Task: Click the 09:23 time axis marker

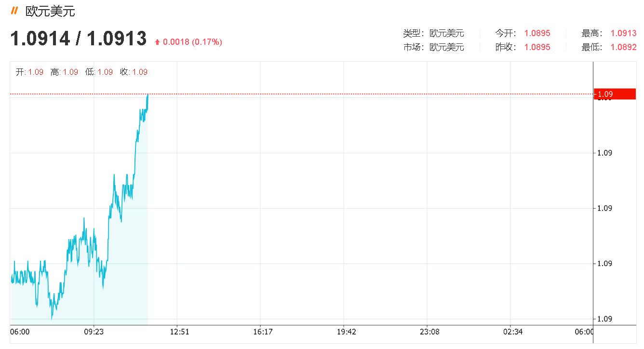Action: [94, 332]
